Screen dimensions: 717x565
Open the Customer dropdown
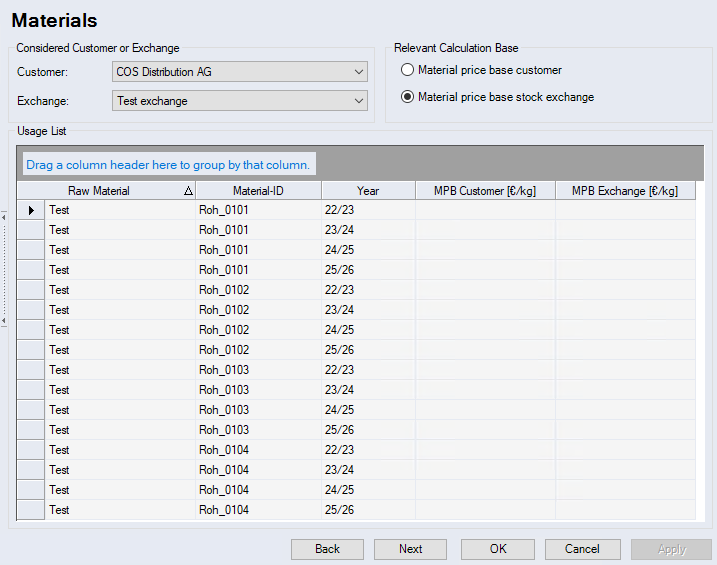click(x=359, y=72)
